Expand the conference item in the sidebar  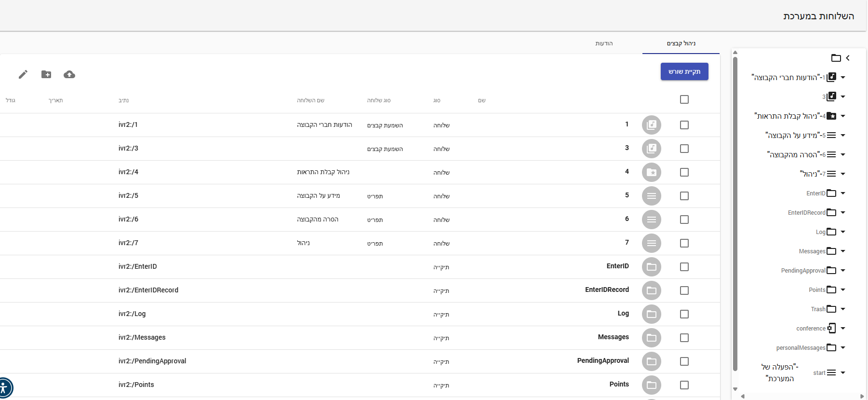pos(843,329)
